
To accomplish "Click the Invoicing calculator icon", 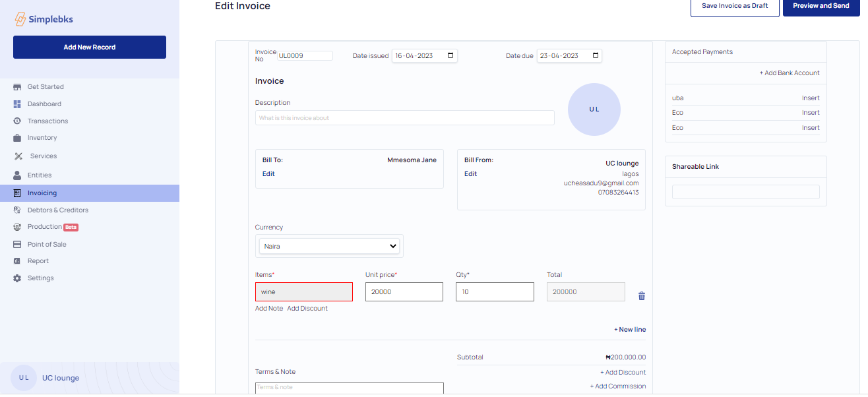I will (18, 193).
